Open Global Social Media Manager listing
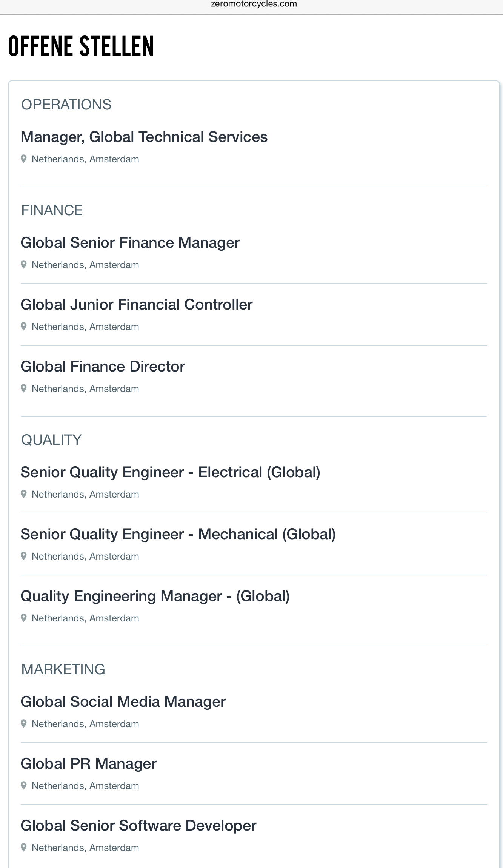This screenshot has height=868, width=503. click(x=123, y=702)
